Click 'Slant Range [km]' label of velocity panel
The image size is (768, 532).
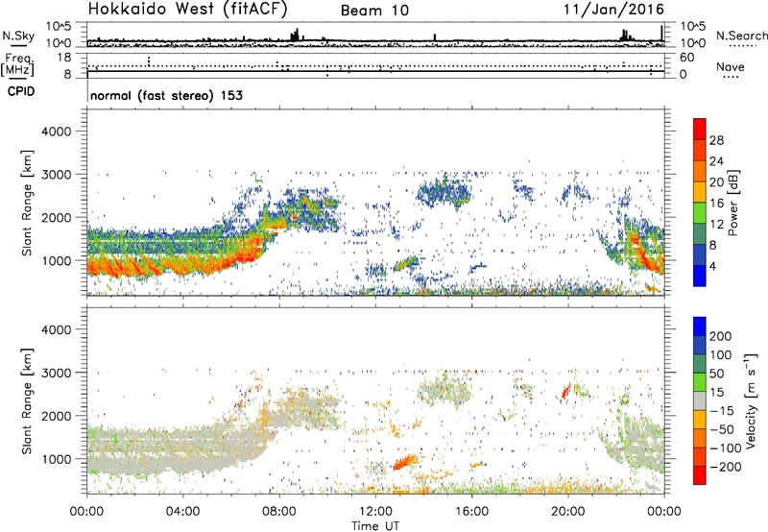click(x=27, y=400)
